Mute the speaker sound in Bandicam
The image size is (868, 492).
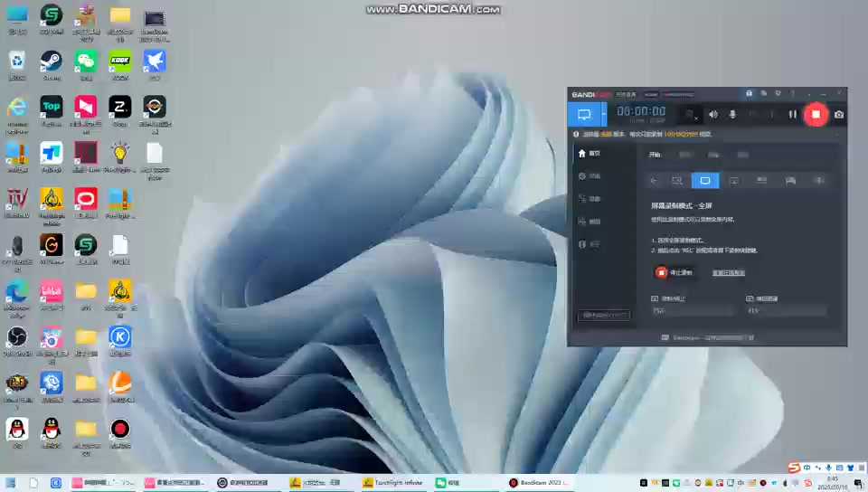[x=713, y=114]
